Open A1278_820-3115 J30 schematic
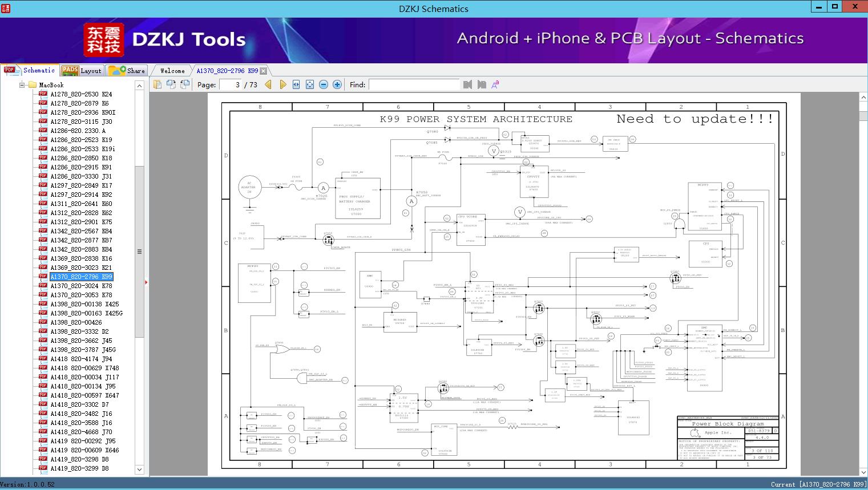 (81, 122)
